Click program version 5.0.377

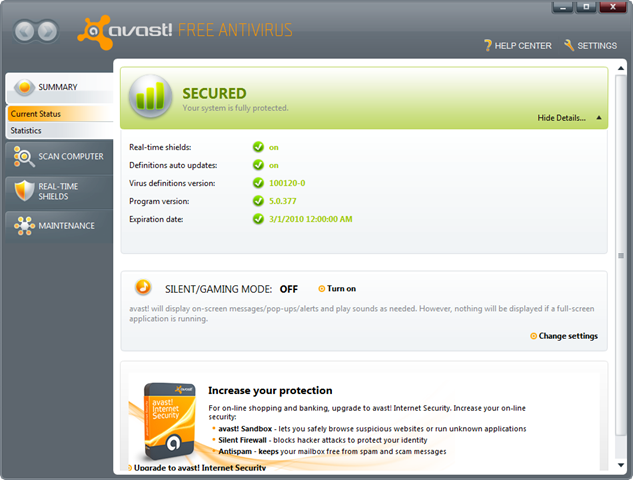[x=283, y=201]
